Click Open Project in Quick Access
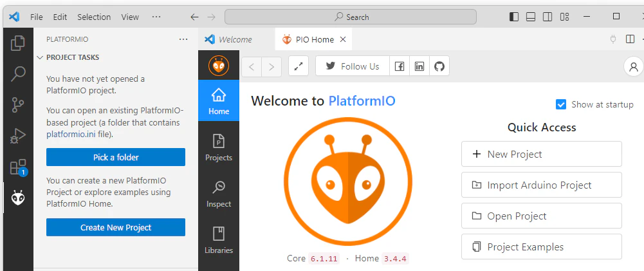644x271 pixels. (541, 216)
